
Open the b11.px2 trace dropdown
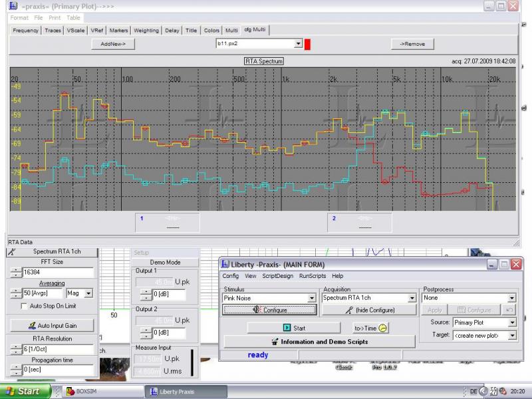point(299,44)
